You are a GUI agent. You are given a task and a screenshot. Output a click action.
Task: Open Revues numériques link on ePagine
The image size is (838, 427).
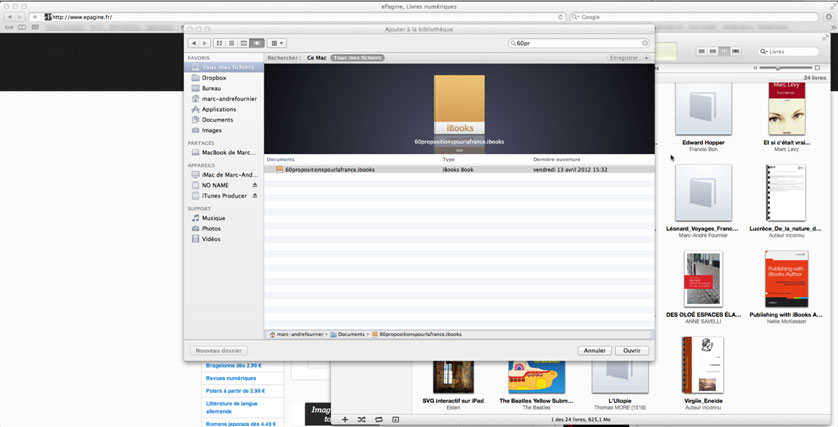tap(231, 378)
